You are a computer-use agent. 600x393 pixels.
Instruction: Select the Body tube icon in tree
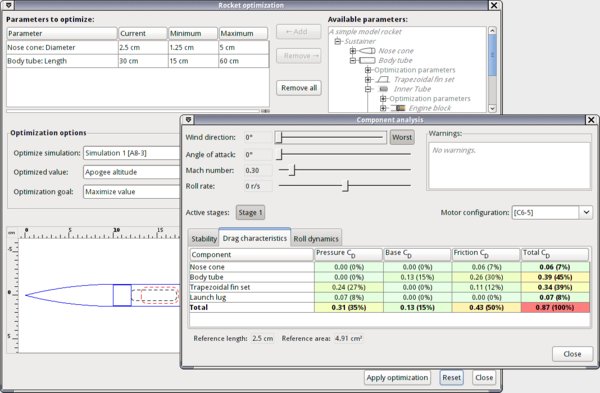point(367,60)
